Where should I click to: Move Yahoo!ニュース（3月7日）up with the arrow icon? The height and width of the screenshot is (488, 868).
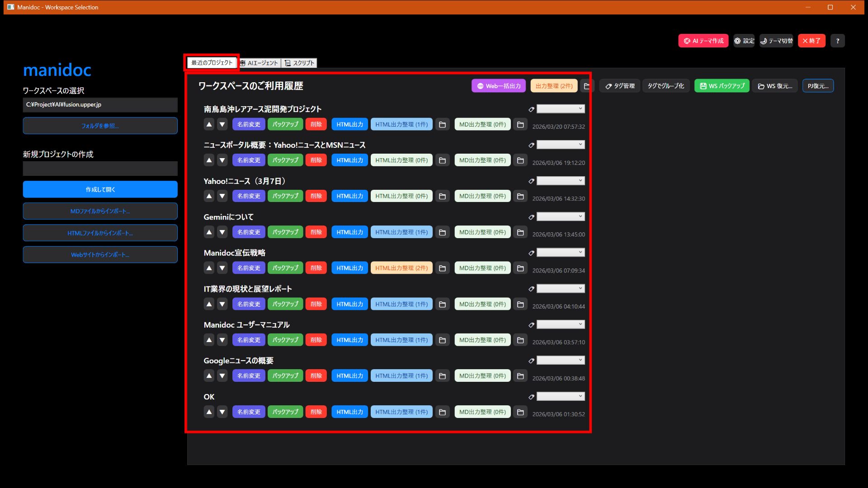(209, 196)
